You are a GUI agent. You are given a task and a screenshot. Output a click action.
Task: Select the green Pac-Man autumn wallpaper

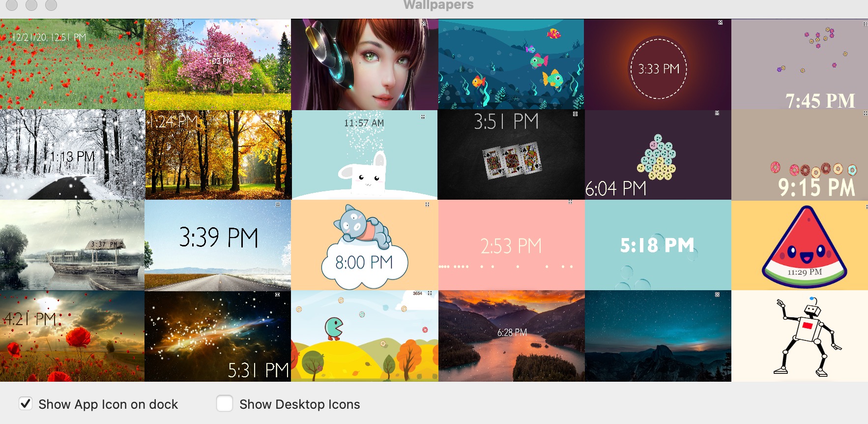[x=365, y=336]
